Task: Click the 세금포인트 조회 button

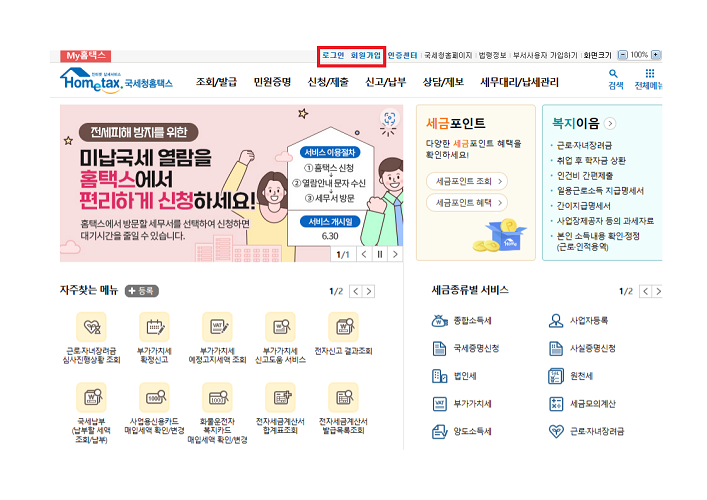Action: pos(467,181)
